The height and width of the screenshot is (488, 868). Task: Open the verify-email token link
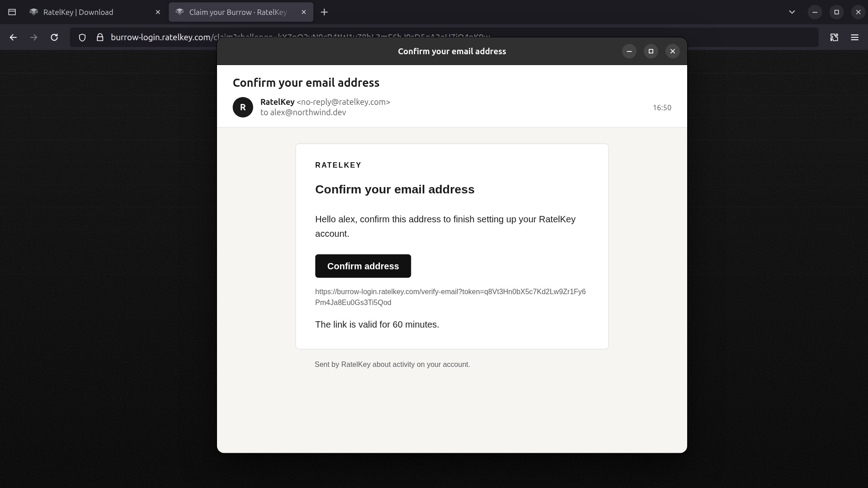tap(450, 297)
